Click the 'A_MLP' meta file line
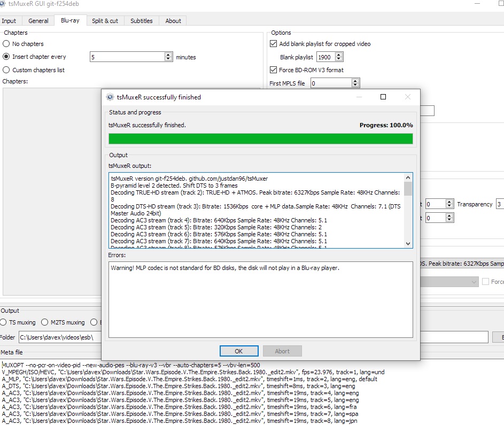Image resolution: width=504 pixels, height=425 pixels. pos(189,379)
